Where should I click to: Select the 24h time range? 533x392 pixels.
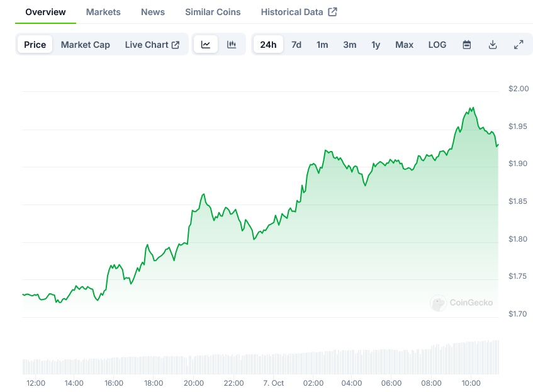pos(268,45)
